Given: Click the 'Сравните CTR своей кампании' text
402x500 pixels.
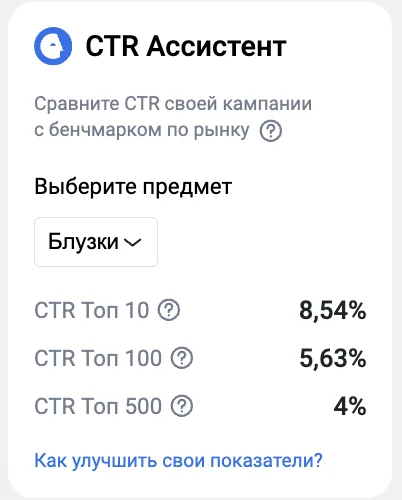Looking at the screenshot, I should click(x=173, y=104).
